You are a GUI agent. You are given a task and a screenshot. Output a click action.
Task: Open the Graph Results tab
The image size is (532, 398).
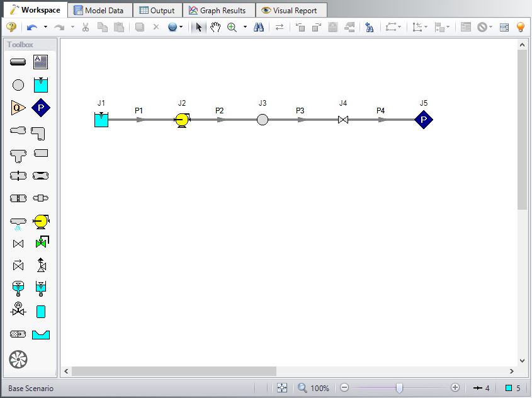[x=218, y=11]
